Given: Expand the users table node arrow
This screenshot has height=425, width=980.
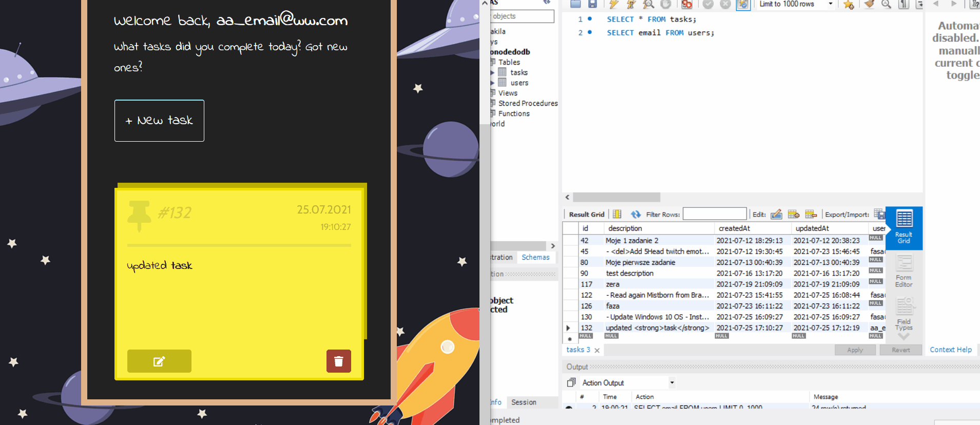Looking at the screenshot, I should (492, 83).
